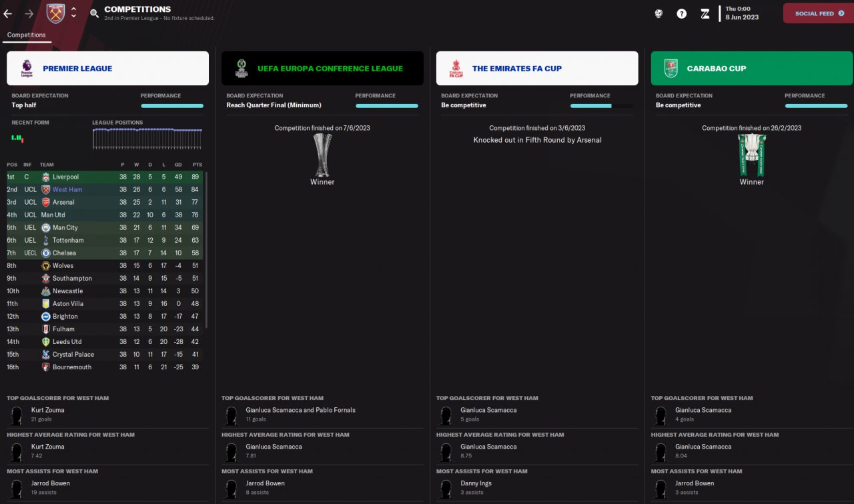Click the Crystal Palace club badge
The width and height of the screenshot is (854, 504).
click(x=45, y=354)
